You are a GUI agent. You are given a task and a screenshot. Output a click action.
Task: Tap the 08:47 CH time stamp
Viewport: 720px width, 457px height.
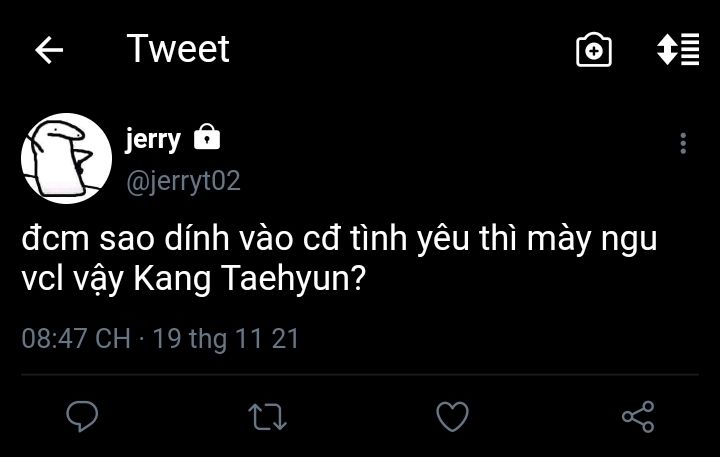pos(76,339)
